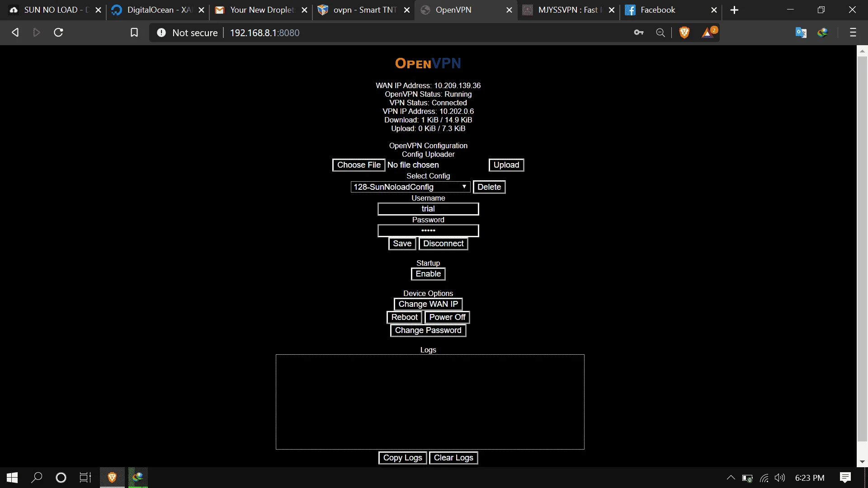The width and height of the screenshot is (868, 488).
Task: Click the Save button
Action: [x=402, y=244]
